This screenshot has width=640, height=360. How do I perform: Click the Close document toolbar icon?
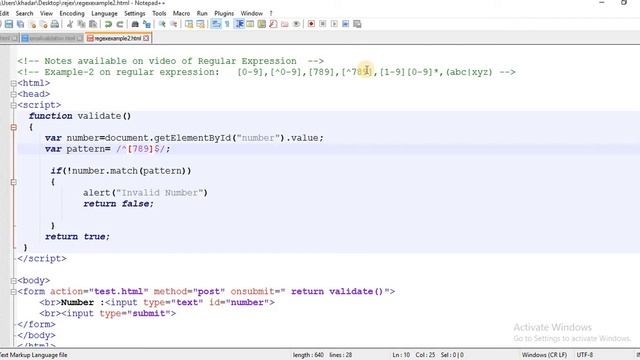[x=32, y=24]
